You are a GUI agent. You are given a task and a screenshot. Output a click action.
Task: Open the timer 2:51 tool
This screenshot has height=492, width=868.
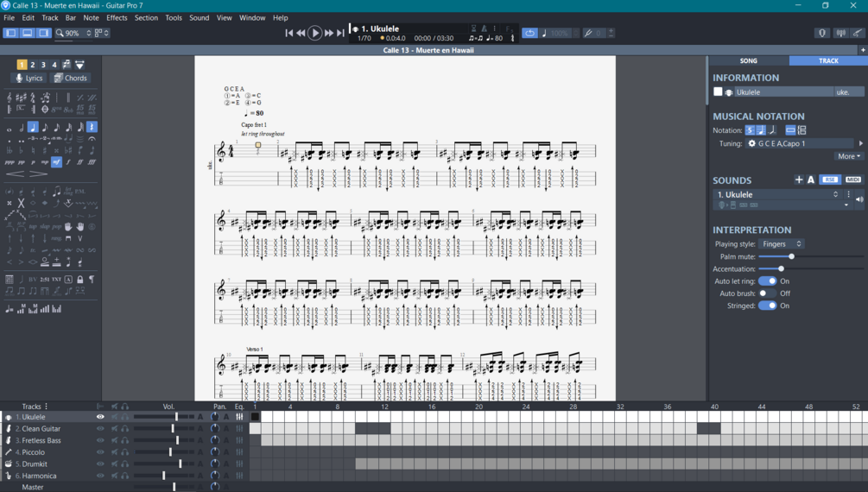pos(45,279)
